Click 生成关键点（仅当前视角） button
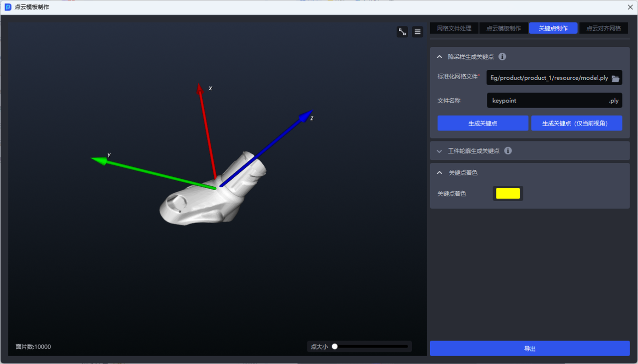The image size is (638, 364). tap(576, 123)
